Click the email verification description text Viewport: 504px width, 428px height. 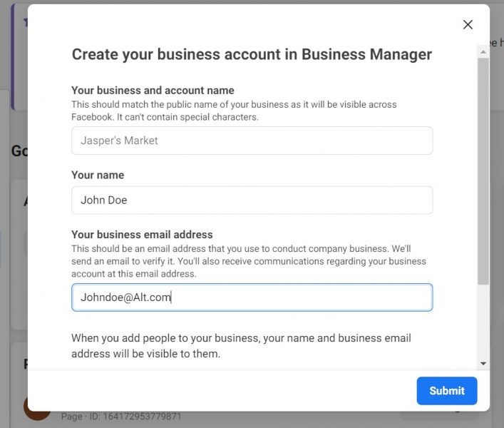(248, 261)
